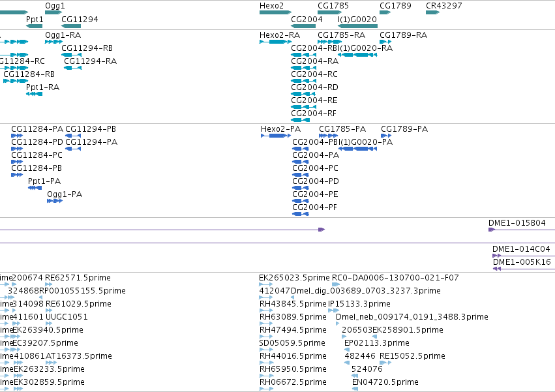Select EST RE62571.5prime
The width and height of the screenshot is (555, 392).
[x=48, y=284]
